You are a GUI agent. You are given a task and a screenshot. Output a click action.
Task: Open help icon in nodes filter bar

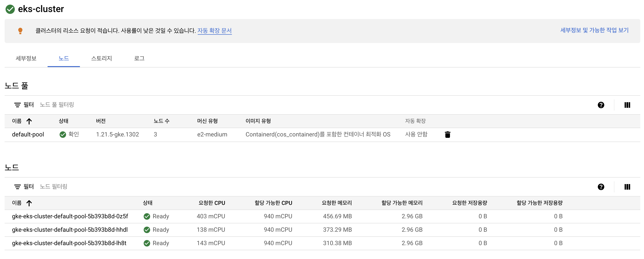coord(601,187)
